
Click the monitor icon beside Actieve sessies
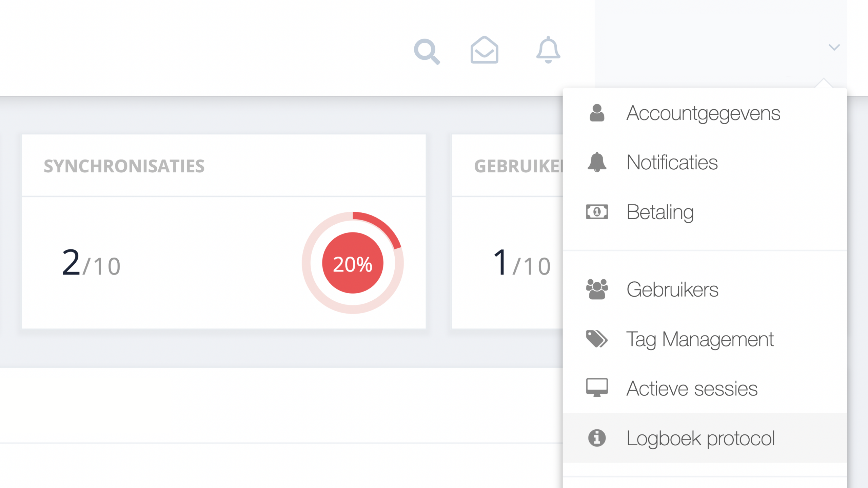coord(597,388)
